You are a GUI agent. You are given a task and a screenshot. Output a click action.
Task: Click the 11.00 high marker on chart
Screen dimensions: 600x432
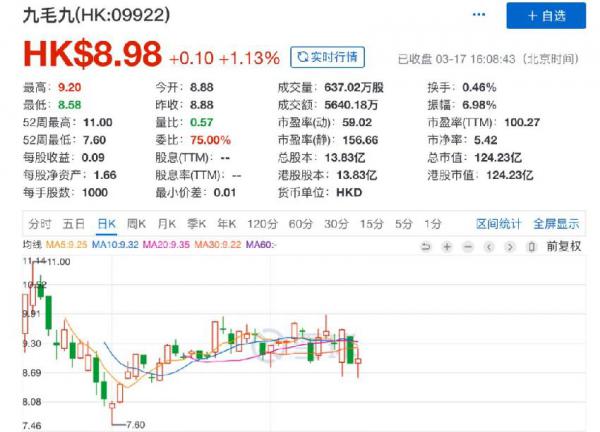(59, 262)
